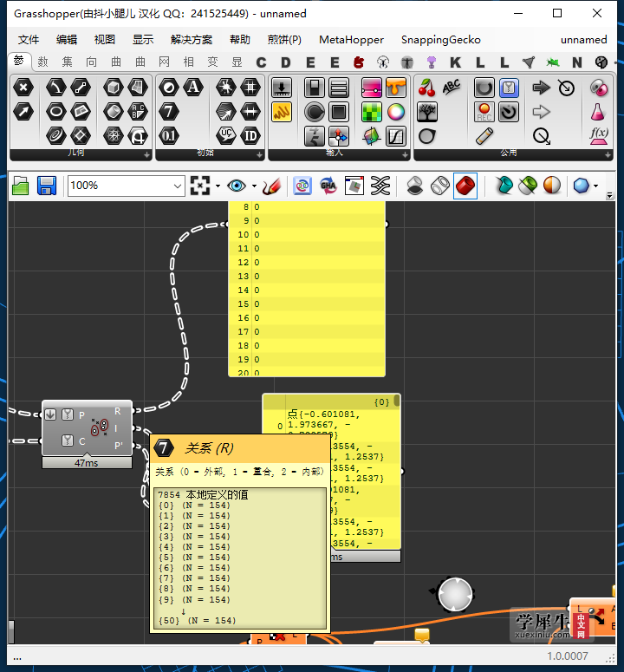Add the Colour Wheel input component

pyautogui.click(x=396, y=112)
